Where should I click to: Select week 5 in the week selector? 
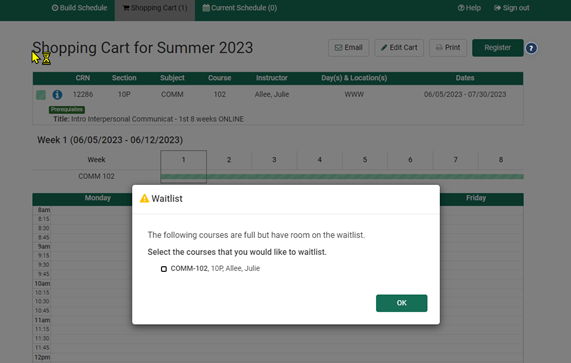(365, 160)
